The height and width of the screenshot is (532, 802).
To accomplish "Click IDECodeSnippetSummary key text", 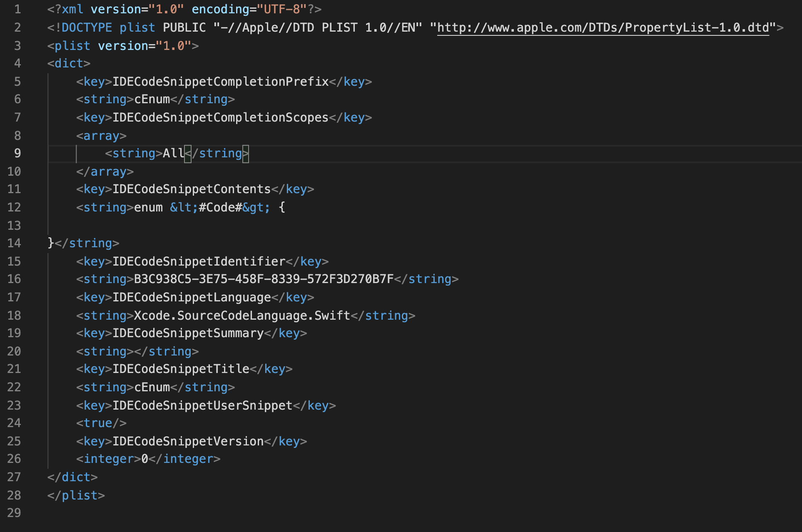I will (x=188, y=333).
